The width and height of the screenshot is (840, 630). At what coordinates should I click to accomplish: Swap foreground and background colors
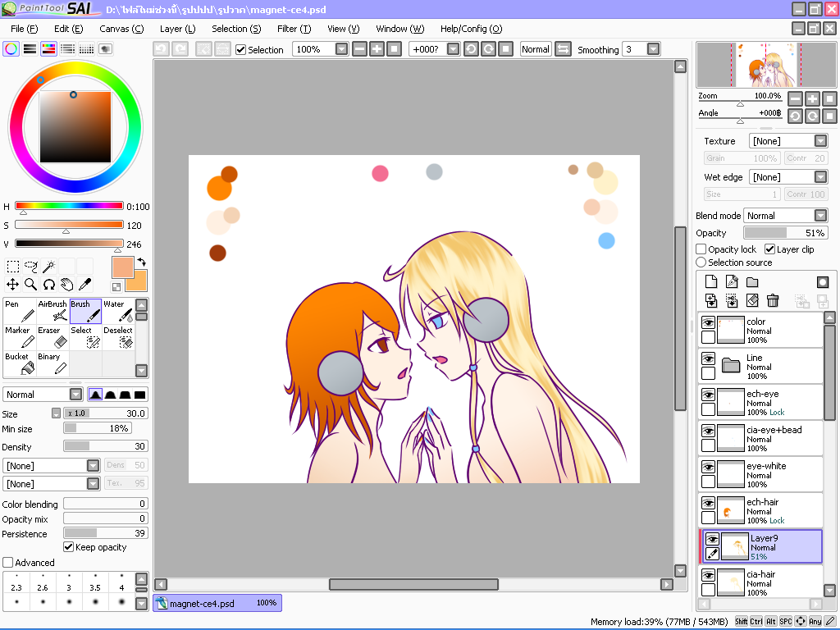[x=141, y=262]
